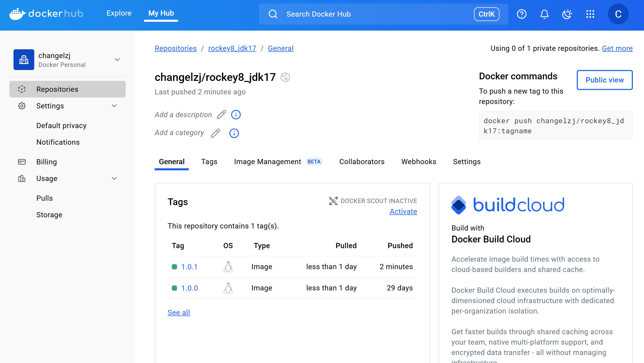Click the Linux penguin icon for tag 1.0.1

(x=228, y=267)
